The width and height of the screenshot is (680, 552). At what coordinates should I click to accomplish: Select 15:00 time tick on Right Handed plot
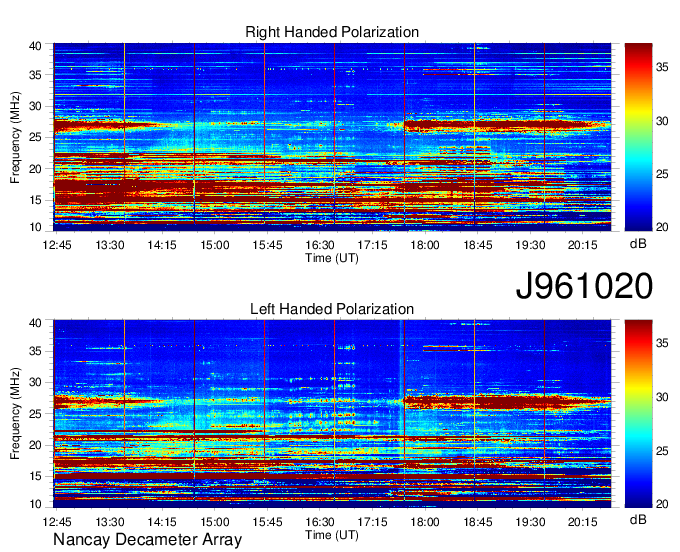[x=215, y=245]
